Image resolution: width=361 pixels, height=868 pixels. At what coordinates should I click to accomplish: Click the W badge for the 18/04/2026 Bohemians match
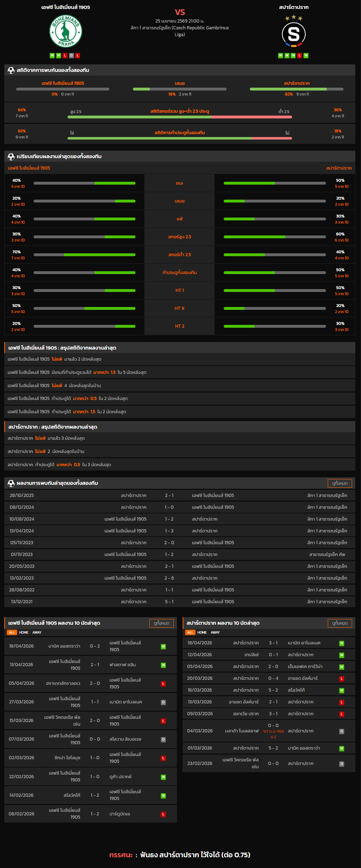coord(163,647)
